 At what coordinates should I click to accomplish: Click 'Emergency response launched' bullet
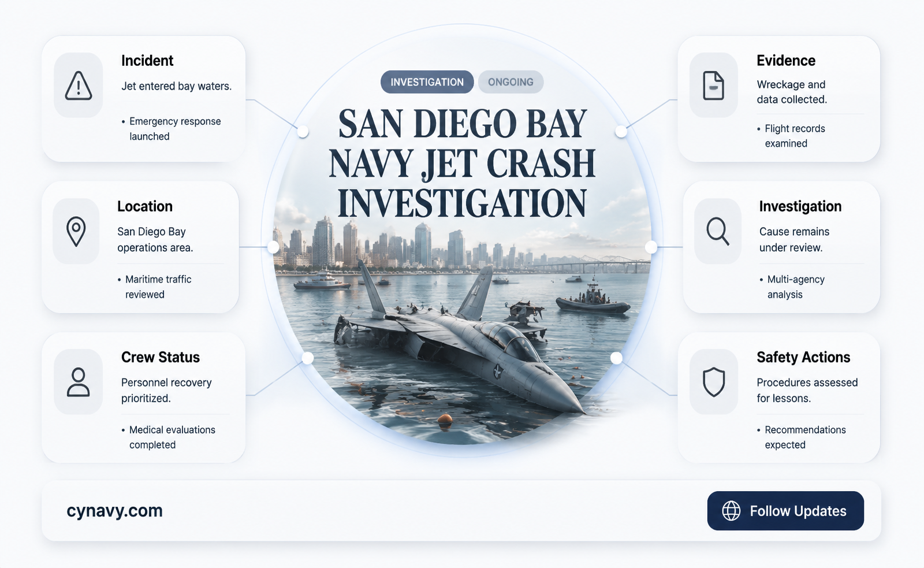click(x=172, y=129)
